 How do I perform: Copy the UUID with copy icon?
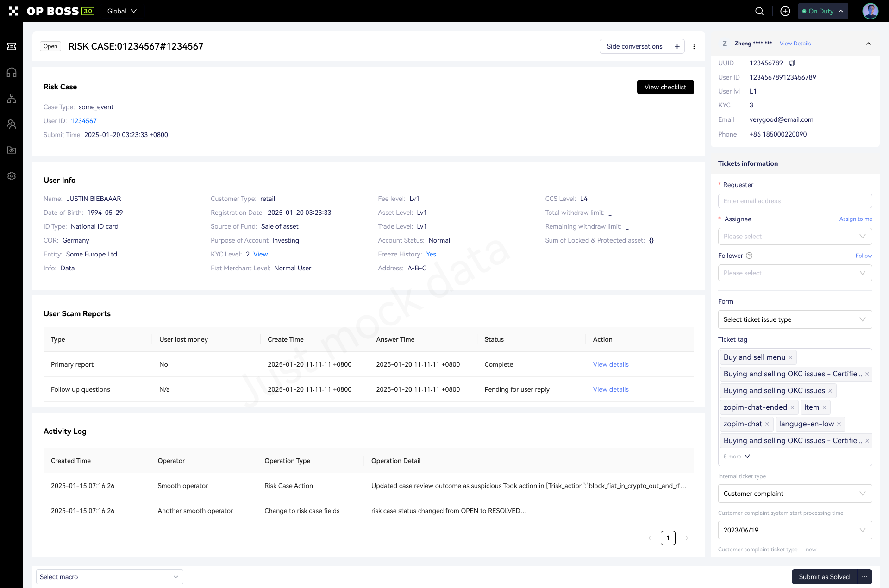click(792, 63)
